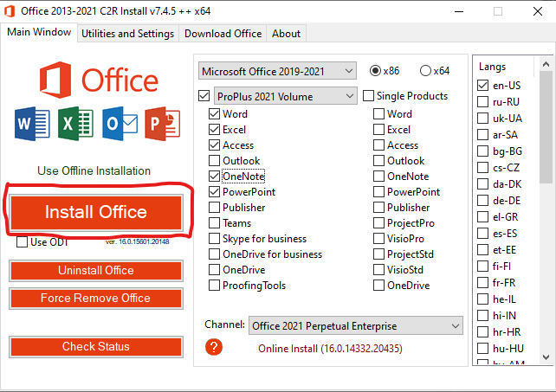Uncheck Excel in the ProPlus suite list
Viewport: 556px width, 392px height.
click(x=214, y=129)
